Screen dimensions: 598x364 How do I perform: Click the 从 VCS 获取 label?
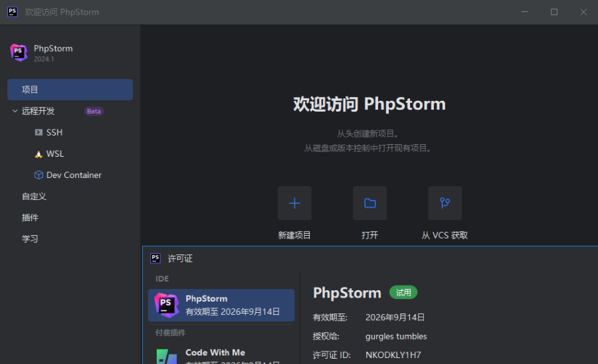tap(445, 235)
